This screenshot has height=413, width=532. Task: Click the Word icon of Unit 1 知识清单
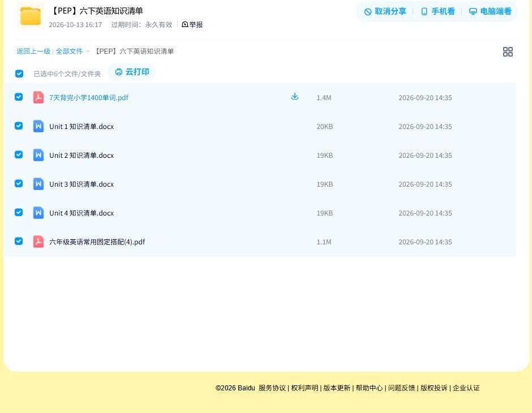[38, 126]
